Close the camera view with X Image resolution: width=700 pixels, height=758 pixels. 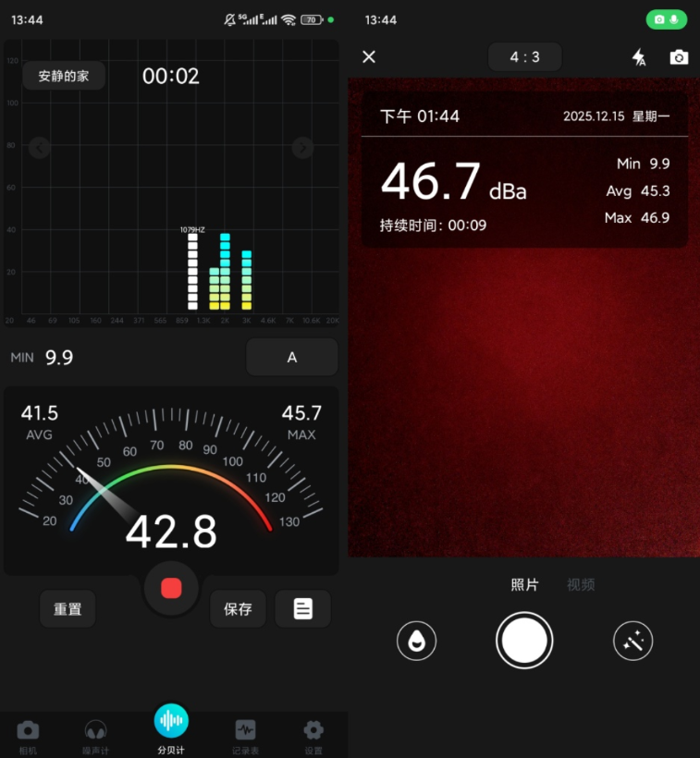pyautogui.click(x=369, y=57)
